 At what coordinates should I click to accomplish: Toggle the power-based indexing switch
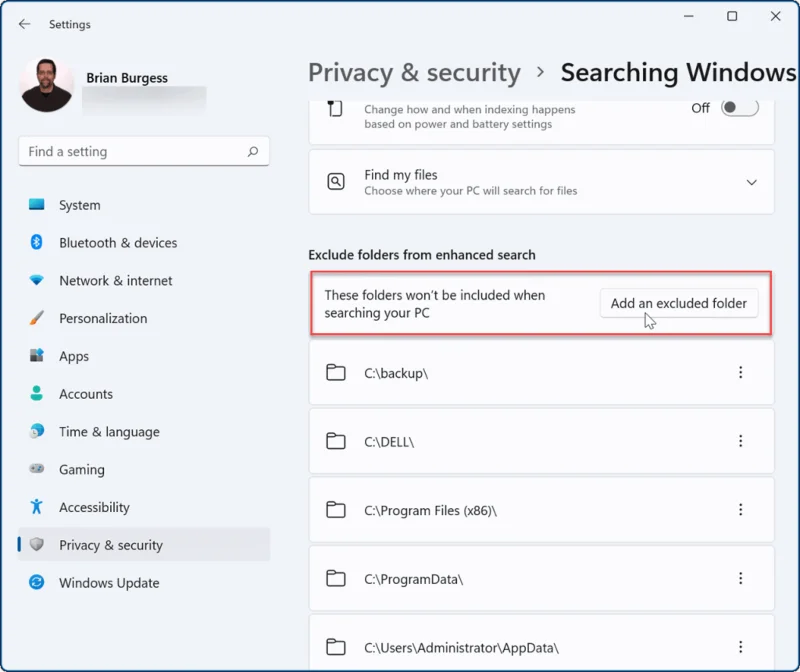click(x=740, y=108)
